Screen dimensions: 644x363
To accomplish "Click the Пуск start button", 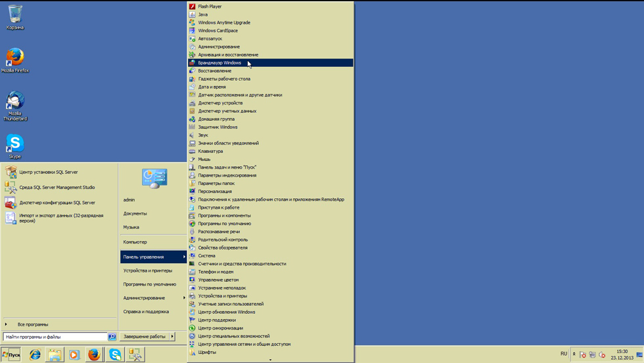I will click(x=12, y=354).
